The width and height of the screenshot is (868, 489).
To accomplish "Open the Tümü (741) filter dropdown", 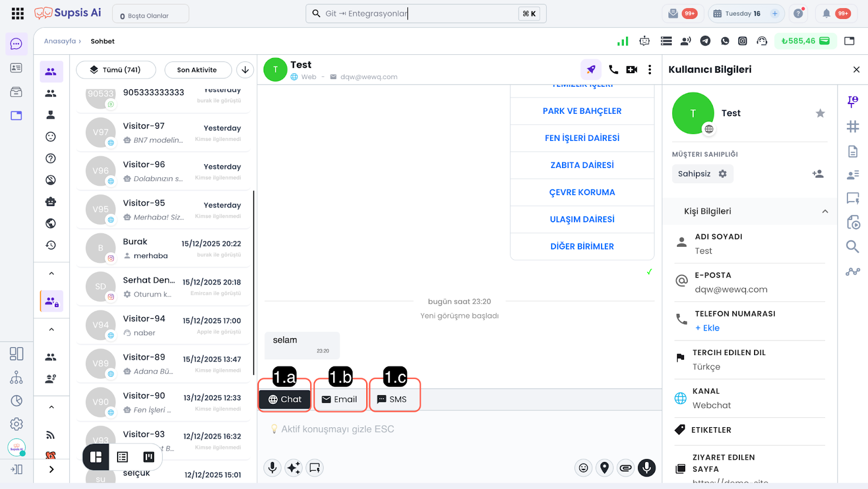I will (x=116, y=70).
